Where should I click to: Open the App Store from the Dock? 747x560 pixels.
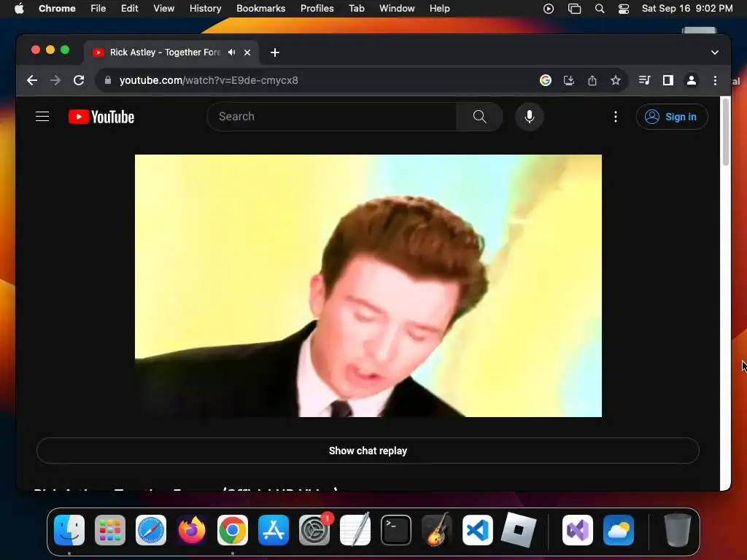[274, 529]
